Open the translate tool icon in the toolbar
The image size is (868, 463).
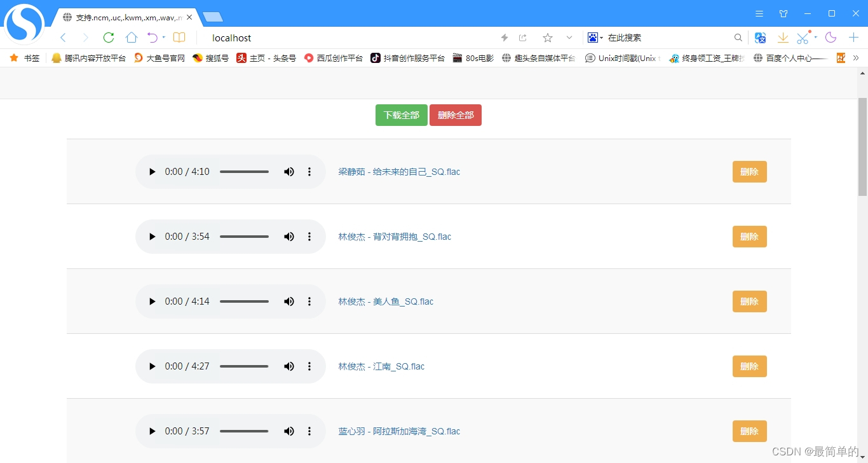coord(760,38)
